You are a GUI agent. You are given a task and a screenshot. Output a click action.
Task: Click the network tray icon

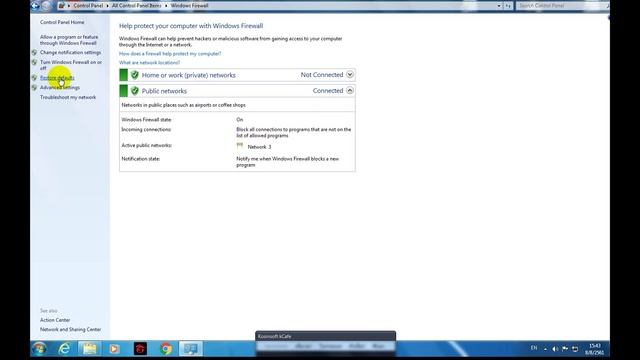click(x=575, y=349)
